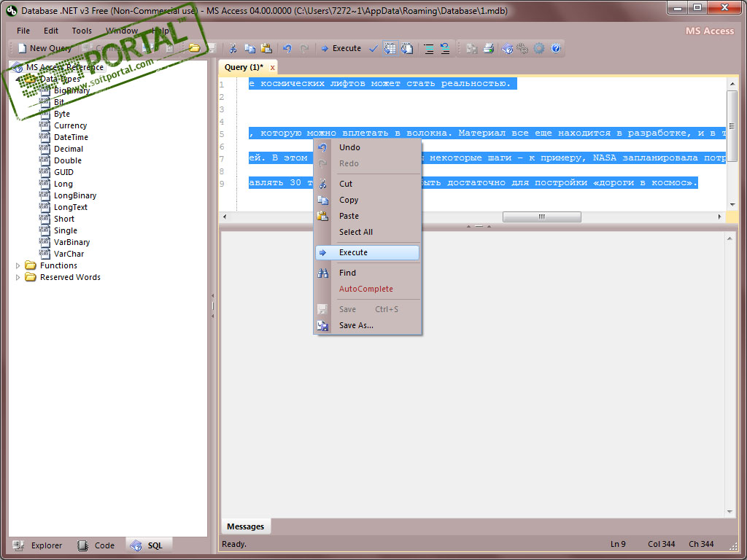Select the VarChar data type
This screenshot has width=747, height=560.
coord(69,254)
